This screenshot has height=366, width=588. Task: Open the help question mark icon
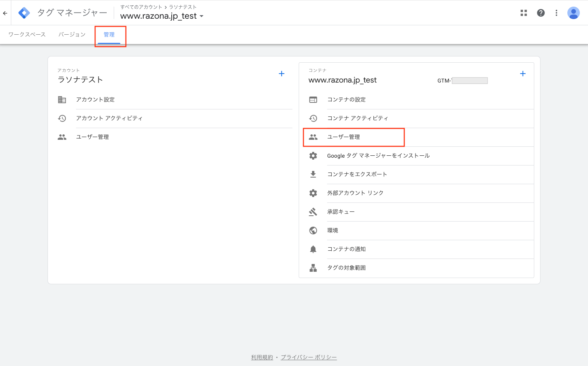(541, 13)
